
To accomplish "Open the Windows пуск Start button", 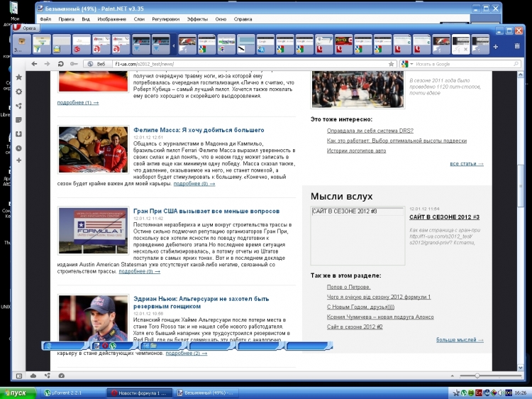I will pyautogui.click(x=18, y=393).
